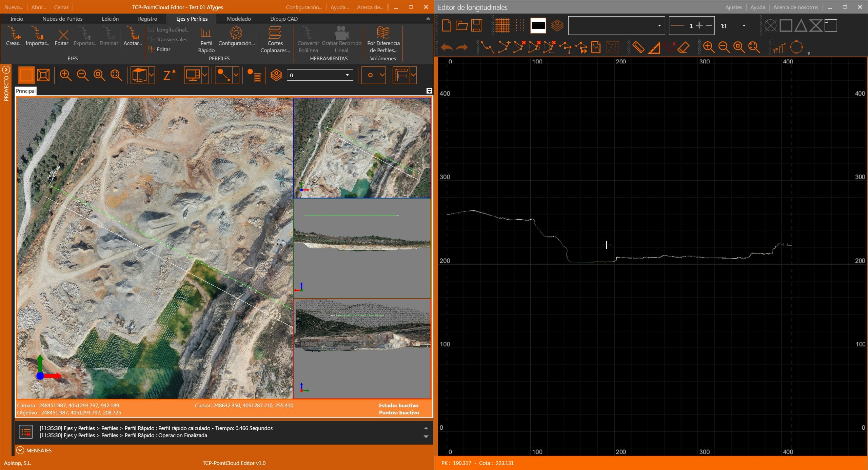Open the Perfil Rápido tool

pyautogui.click(x=206, y=40)
